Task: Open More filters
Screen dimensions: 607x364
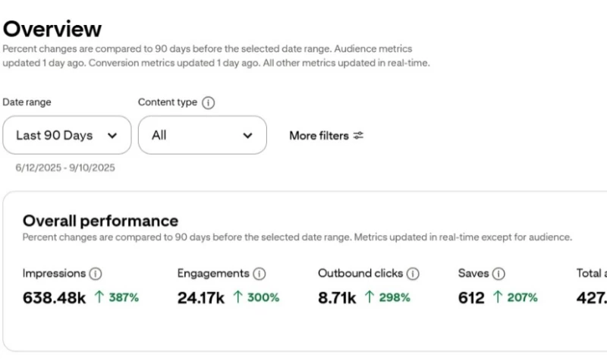Action: point(326,136)
